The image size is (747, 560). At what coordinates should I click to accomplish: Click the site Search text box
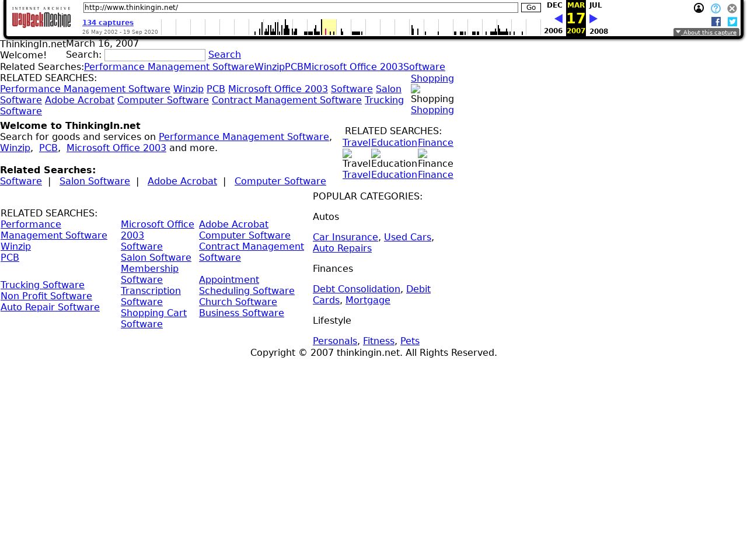[155, 55]
